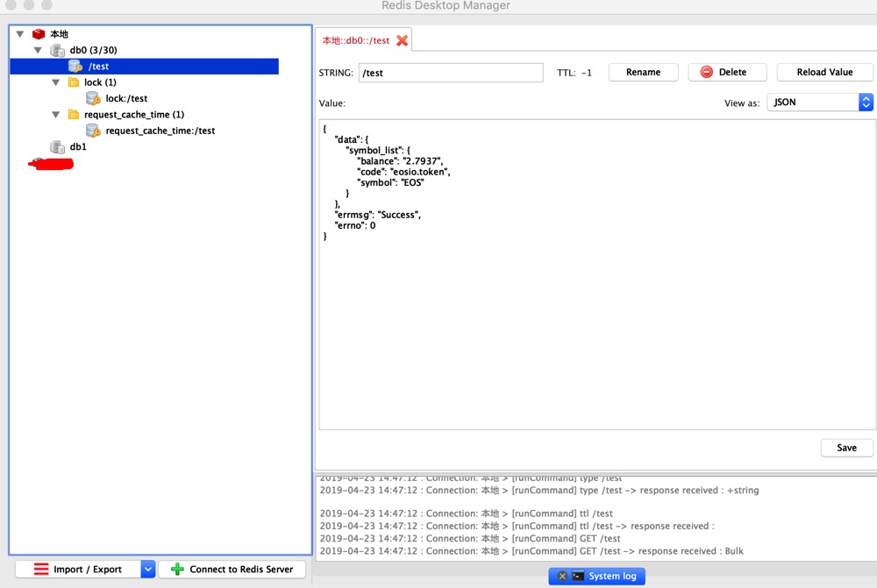This screenshot has height=588, width=877.
Task: Close the 本地::db0::/test tab with red X
Action: 403,40
